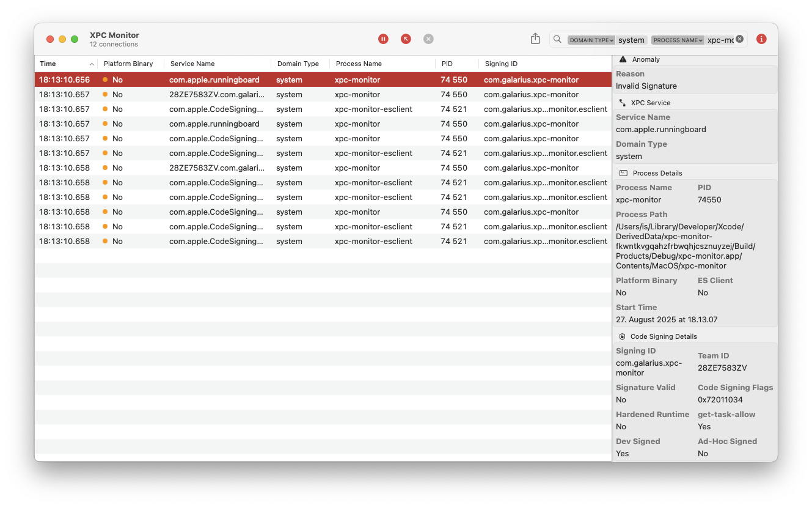This screenshot has width=812, height=507.
Task: Click the Service Name column header
Action: (x=192, y=64)
